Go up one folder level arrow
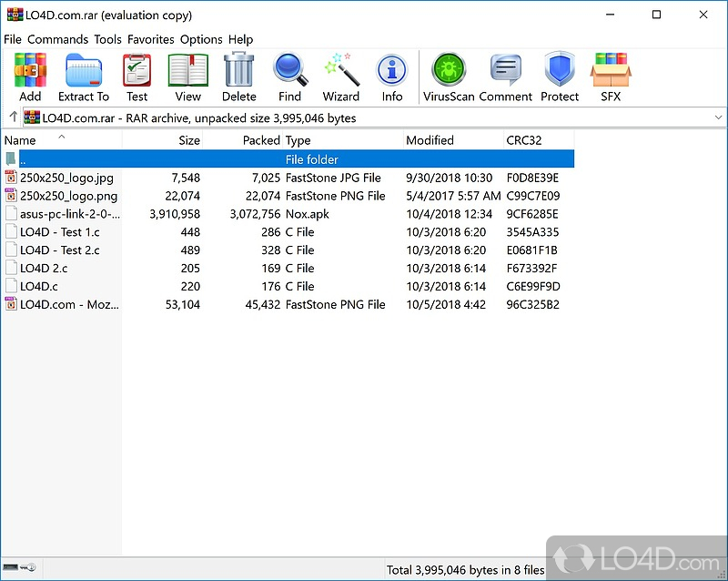 (x=13, y=117)
